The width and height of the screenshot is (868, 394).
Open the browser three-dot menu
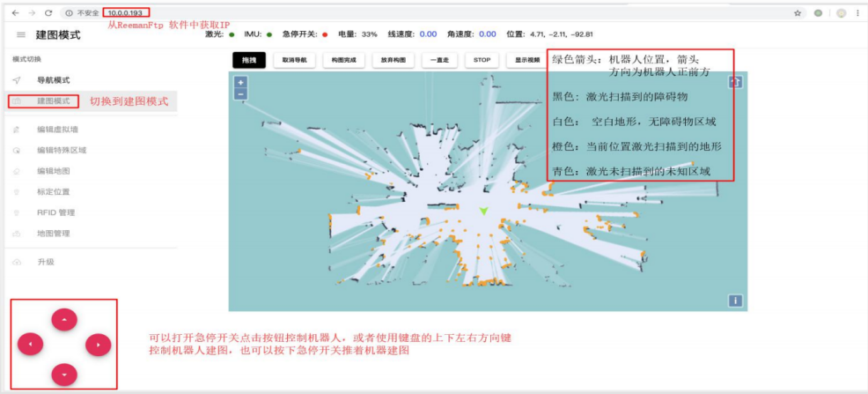tap(857, 13)
